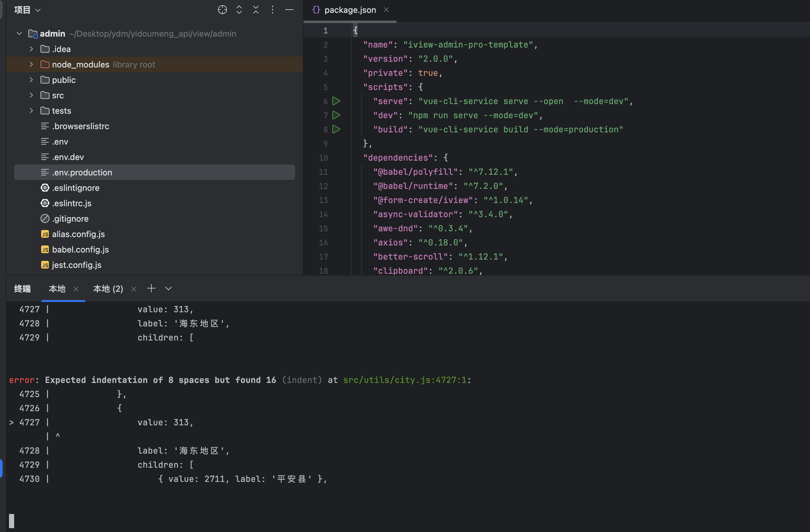Open the babel.config.js file

point(80,249)
